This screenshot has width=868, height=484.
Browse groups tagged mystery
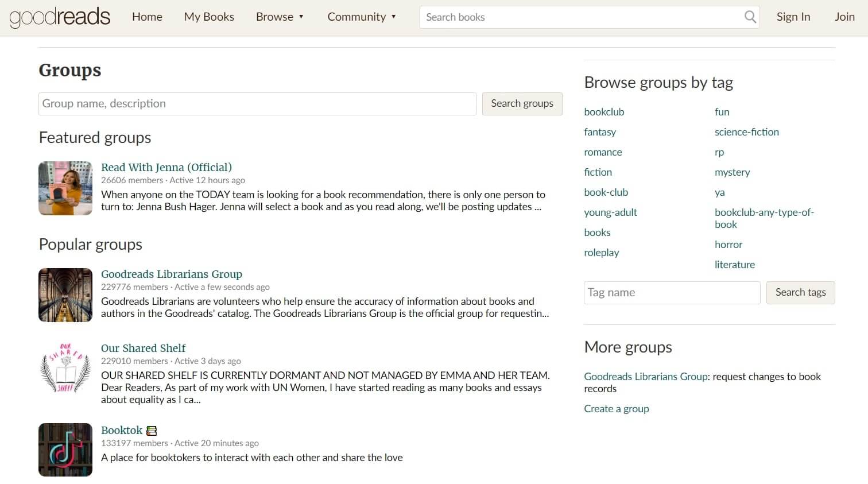[733, 172]
